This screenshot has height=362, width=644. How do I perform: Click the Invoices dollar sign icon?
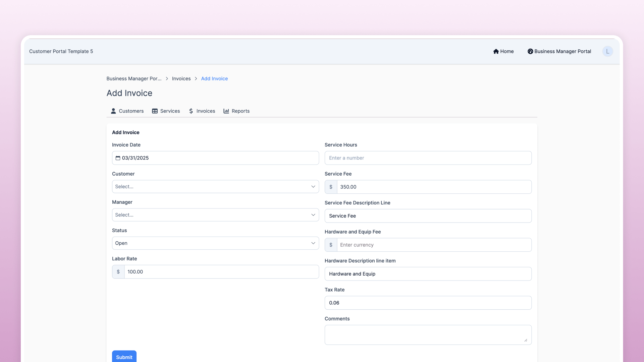(191, 111)
